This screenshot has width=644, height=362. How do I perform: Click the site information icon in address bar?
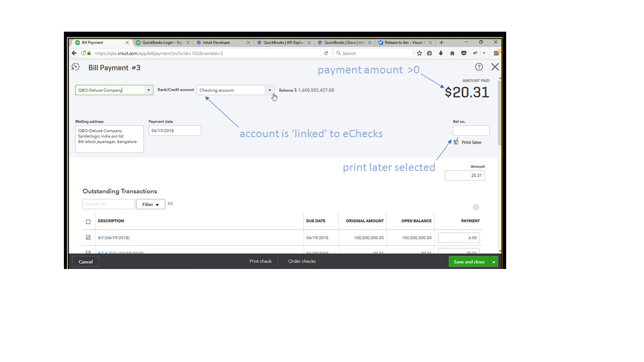coord(84,53)
